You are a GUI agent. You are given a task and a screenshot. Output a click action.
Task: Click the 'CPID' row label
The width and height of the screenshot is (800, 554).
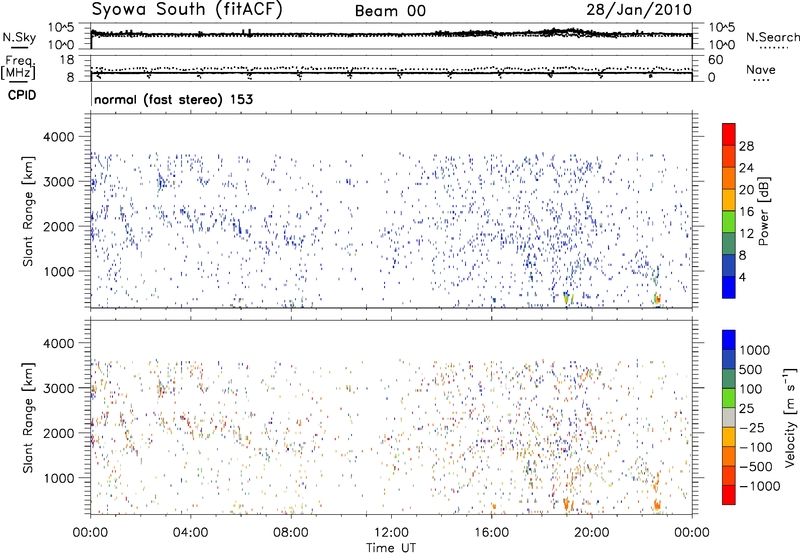click(x=22, y=95)
